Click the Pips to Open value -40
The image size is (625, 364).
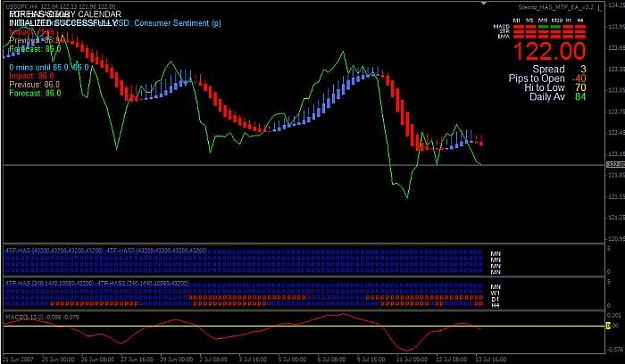(x=578, y=79)
